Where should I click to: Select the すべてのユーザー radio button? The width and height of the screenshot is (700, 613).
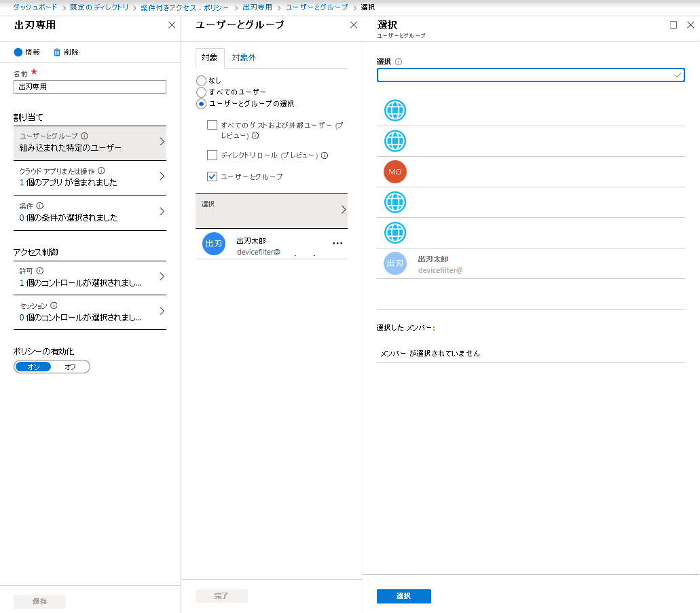tap(202, 92)
